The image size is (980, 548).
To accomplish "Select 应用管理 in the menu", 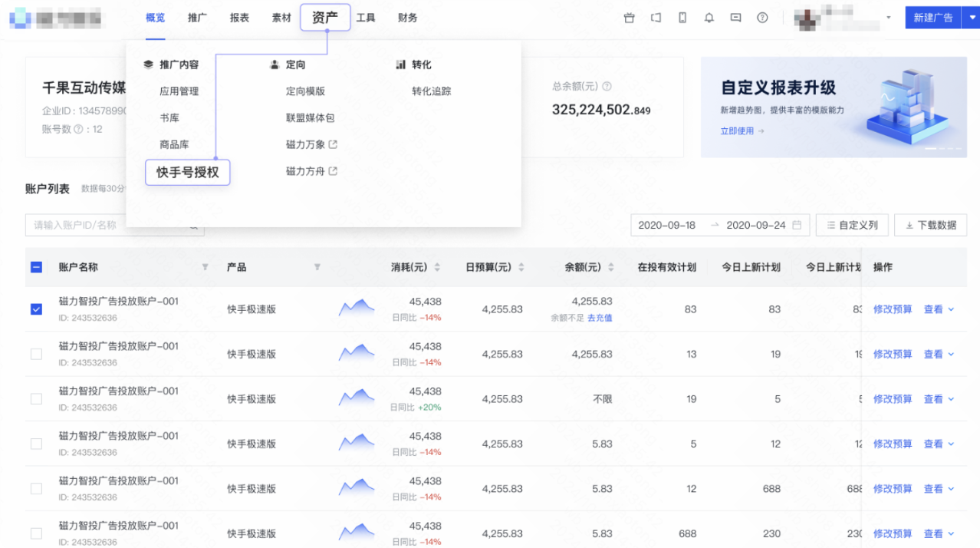I will coord(179,91).
